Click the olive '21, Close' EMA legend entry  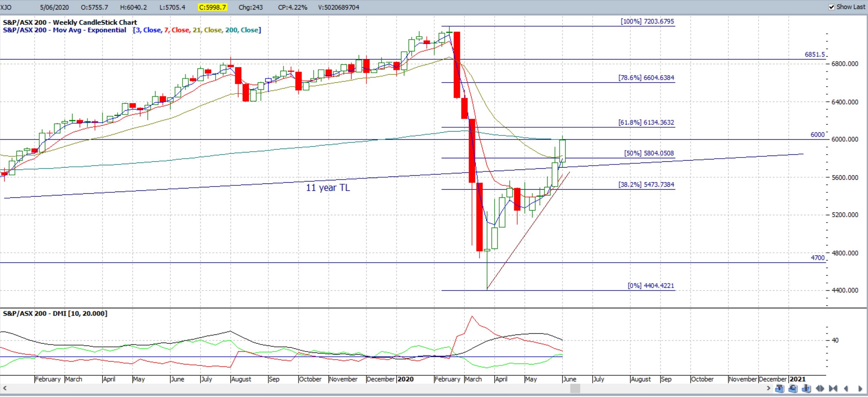(x=207, y=30)
